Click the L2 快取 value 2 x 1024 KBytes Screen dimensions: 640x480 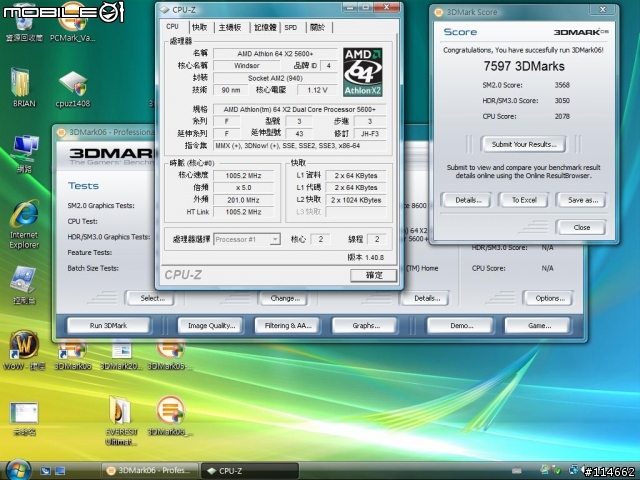point(356,200)
